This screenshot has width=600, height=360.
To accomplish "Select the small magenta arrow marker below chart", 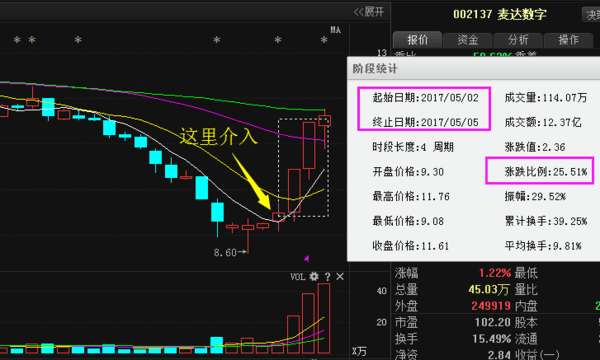I will coord(307,259).
